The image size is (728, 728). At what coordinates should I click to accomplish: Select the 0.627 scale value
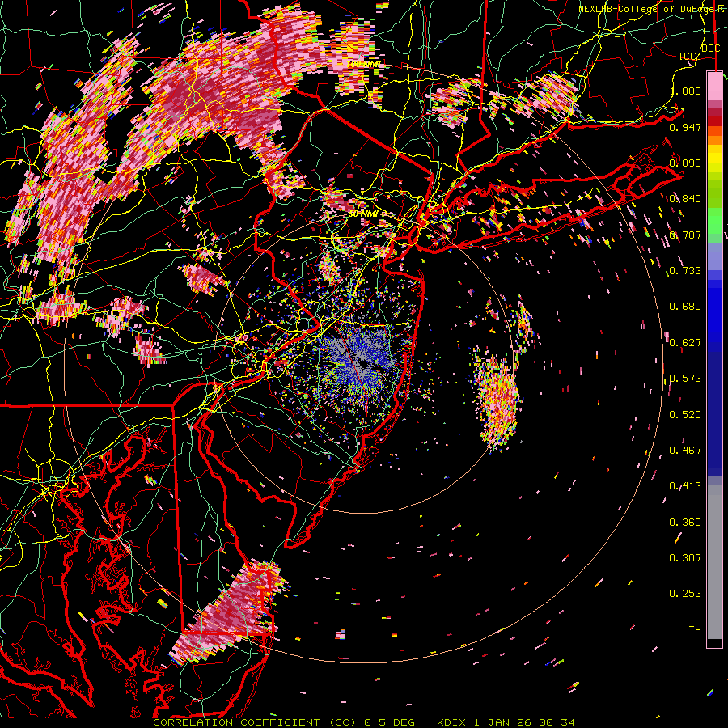685,343
